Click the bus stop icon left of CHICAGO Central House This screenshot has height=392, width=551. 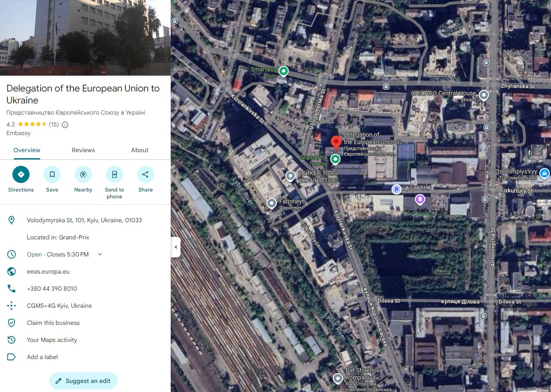pyautogui.click(x=386, y=86)
